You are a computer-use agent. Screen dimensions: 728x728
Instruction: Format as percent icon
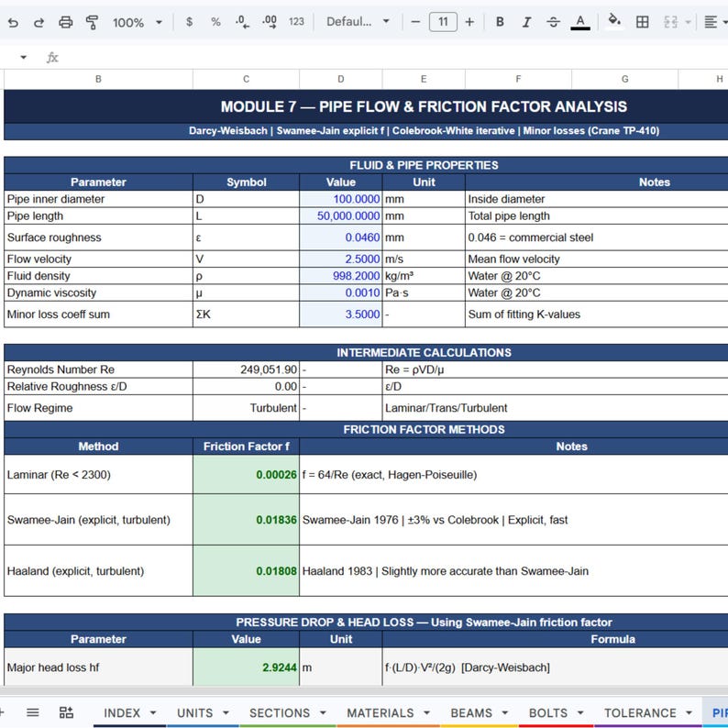click(x=215, y=21)
